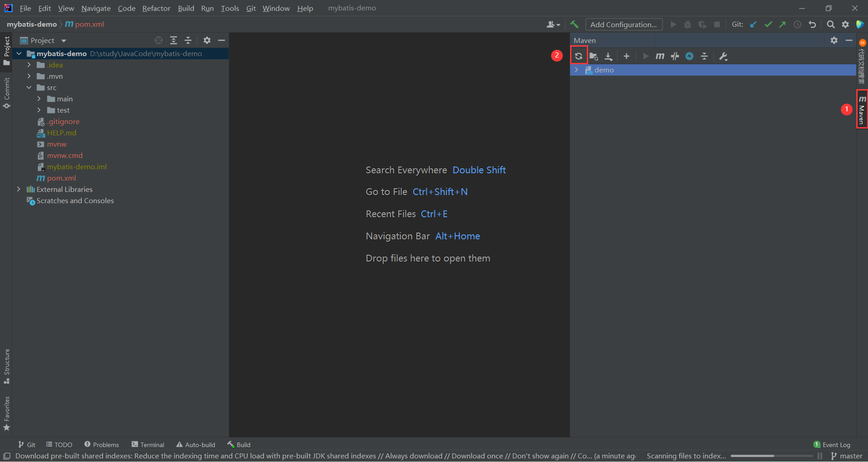This screenshot has height=462, width=868.
Task: Open the Refactor menu
Action: [x=156, y=8]
